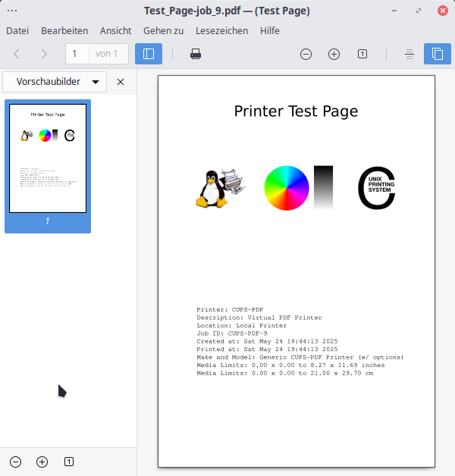455x476 pixels.
Task: Zoom in thumbnails in sidebar footer
Action: click(x=42, y=462)
